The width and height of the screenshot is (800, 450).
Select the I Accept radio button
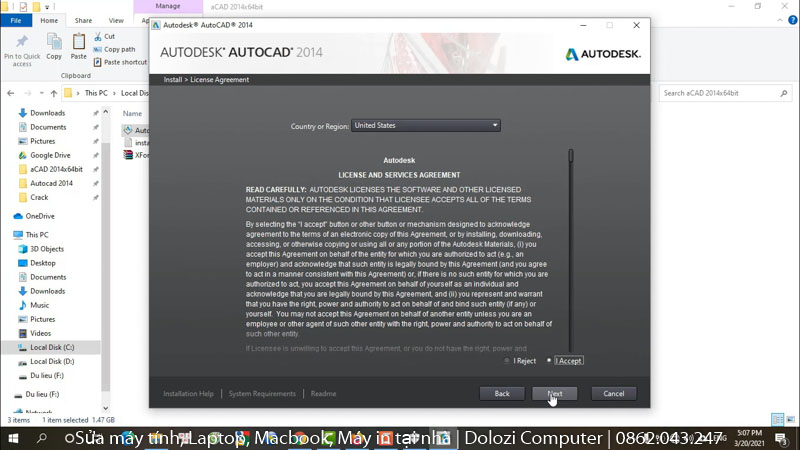pos(549,361)
